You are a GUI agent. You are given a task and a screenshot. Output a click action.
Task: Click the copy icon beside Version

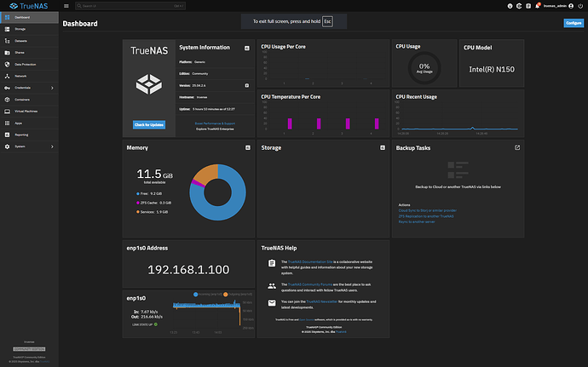pos(247,85)
